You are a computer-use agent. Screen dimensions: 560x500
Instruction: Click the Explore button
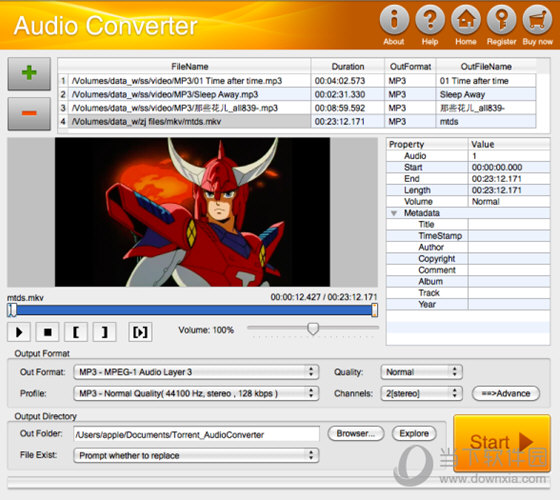click(x=414, y=434)
